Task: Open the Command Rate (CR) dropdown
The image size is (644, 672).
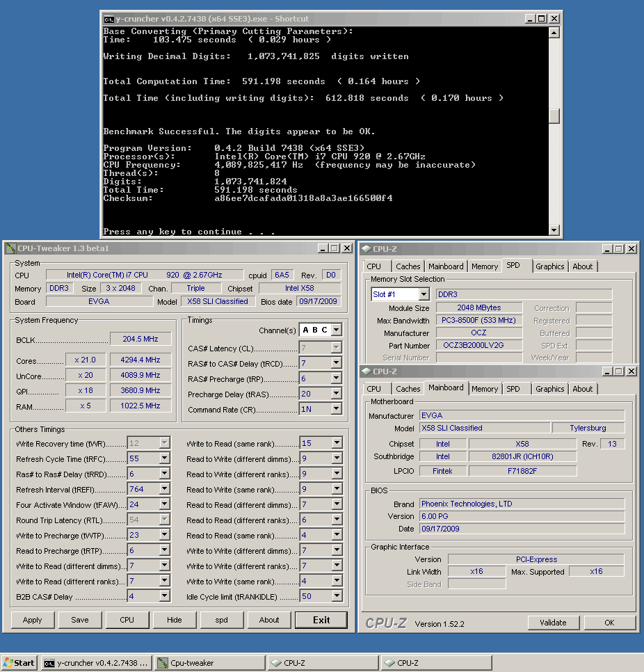Action: [337, 409]
